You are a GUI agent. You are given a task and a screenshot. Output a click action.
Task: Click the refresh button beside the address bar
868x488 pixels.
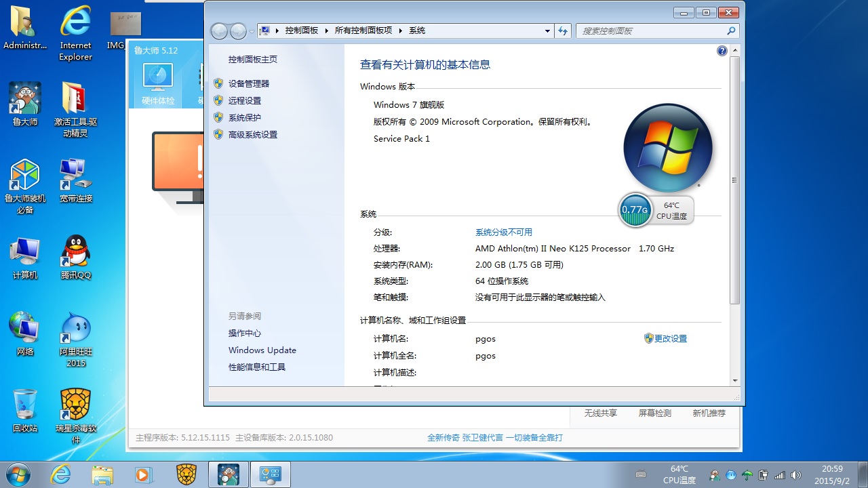click(562, 30)
